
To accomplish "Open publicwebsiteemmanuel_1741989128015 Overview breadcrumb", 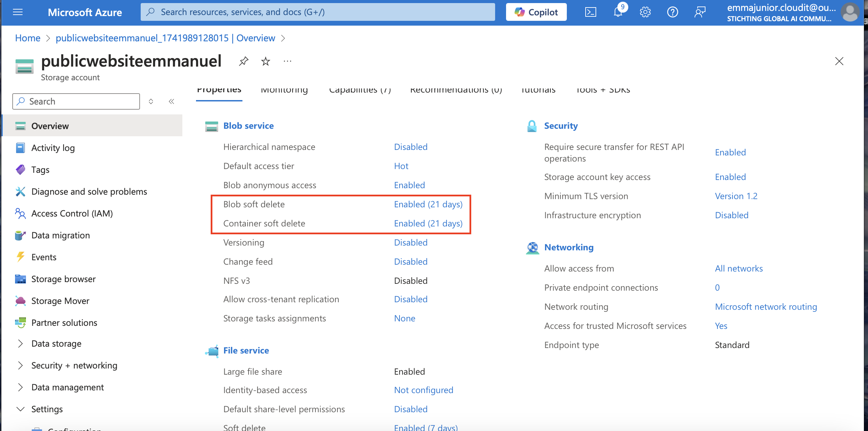I will [165, 38].
